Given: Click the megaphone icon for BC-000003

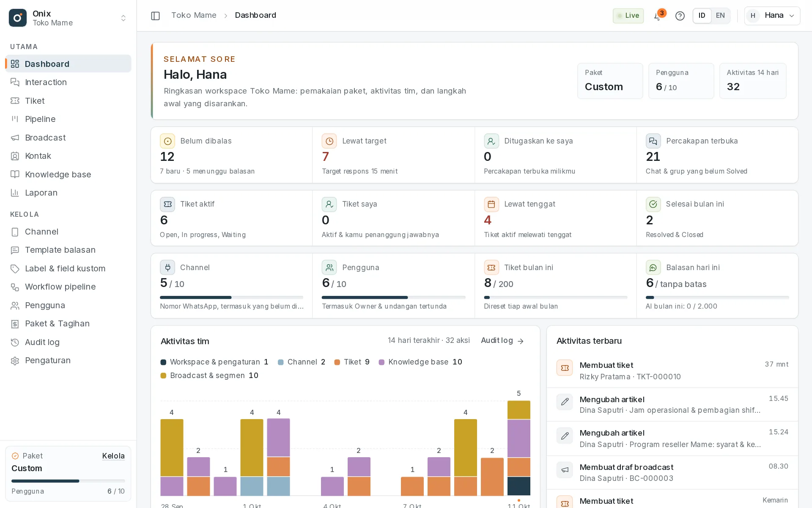Looking at the screenshot, I should pyautogui.click(x=565, y=470).
